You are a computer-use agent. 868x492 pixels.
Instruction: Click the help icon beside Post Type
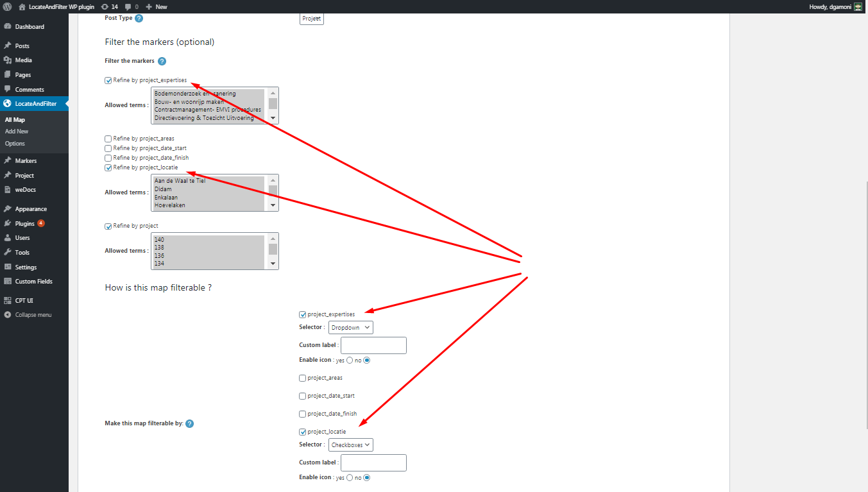tap(139, 19)
